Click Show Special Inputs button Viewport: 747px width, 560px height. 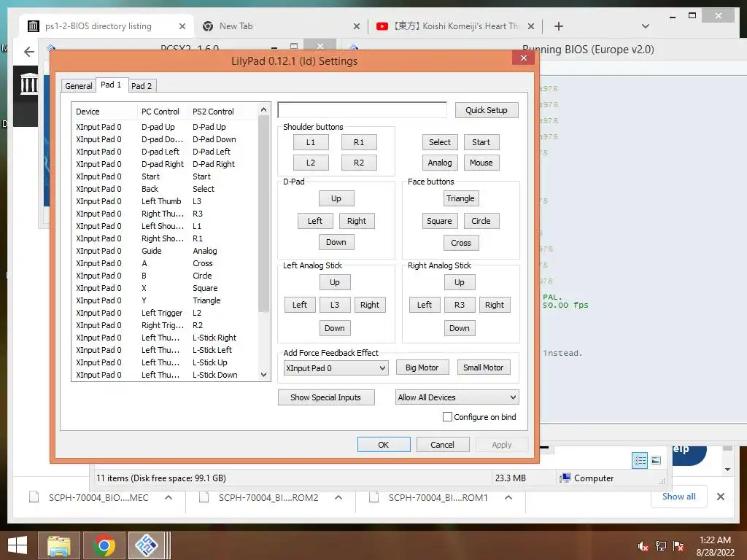(x=326, y=397)
